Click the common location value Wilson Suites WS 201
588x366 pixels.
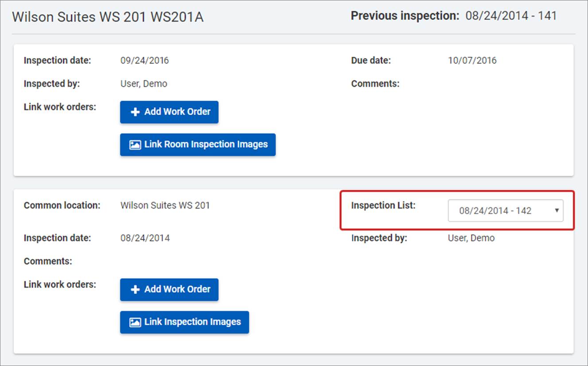[x=165, y=206]
